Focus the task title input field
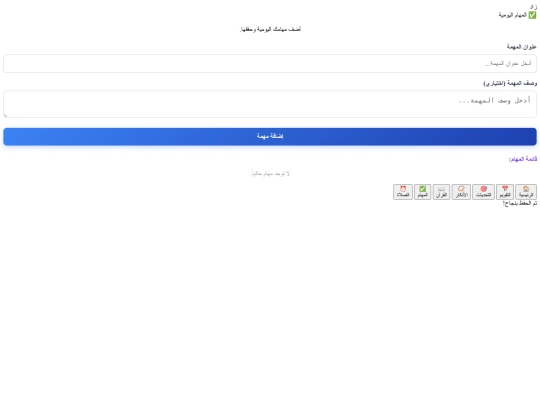This screenshot has width=540, height=405. [x=270, y=63]
